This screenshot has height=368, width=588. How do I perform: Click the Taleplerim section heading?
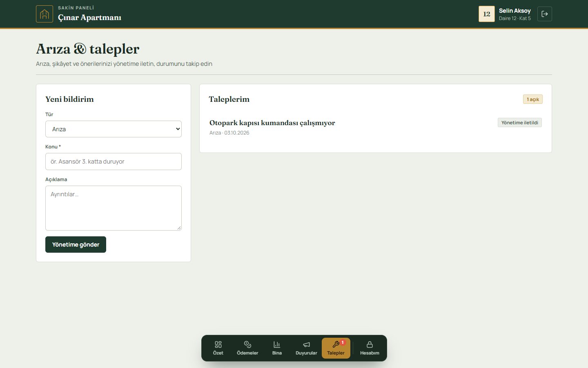(x=229, y=99)
